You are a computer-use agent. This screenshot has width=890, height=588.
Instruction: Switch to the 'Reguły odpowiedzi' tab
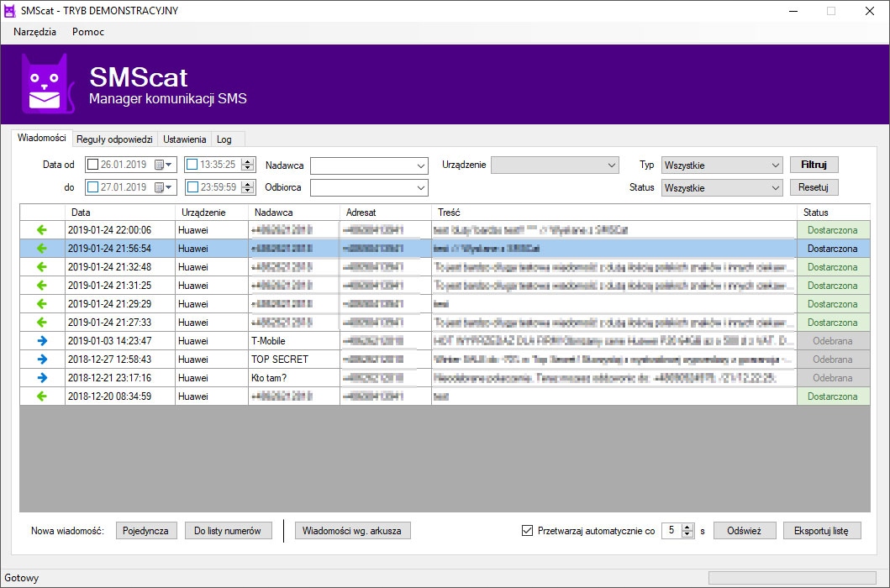coord(114,139)
